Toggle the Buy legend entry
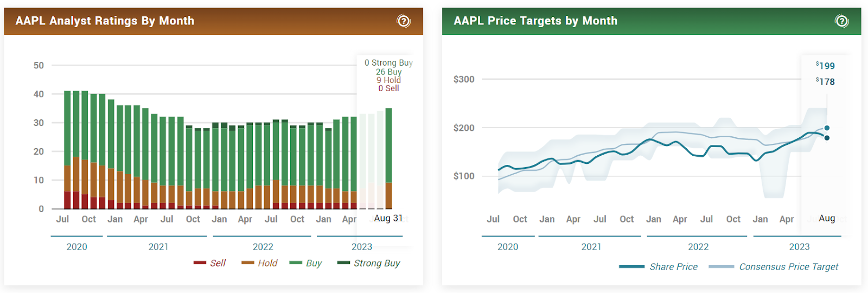This screenshot has width=868, height=293. coord(305,263)
